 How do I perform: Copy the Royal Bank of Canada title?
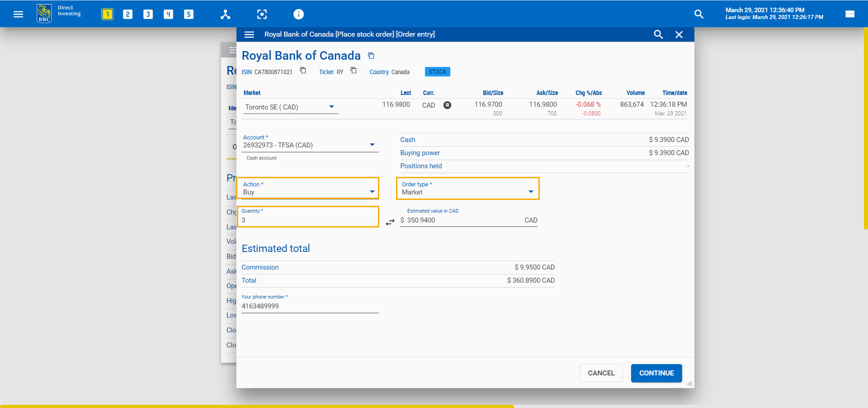click(371, 55)
